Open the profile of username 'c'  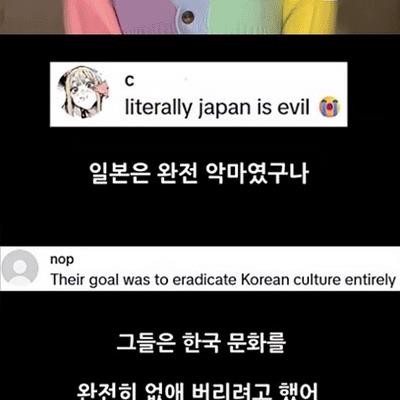click(x=129, y=81)
